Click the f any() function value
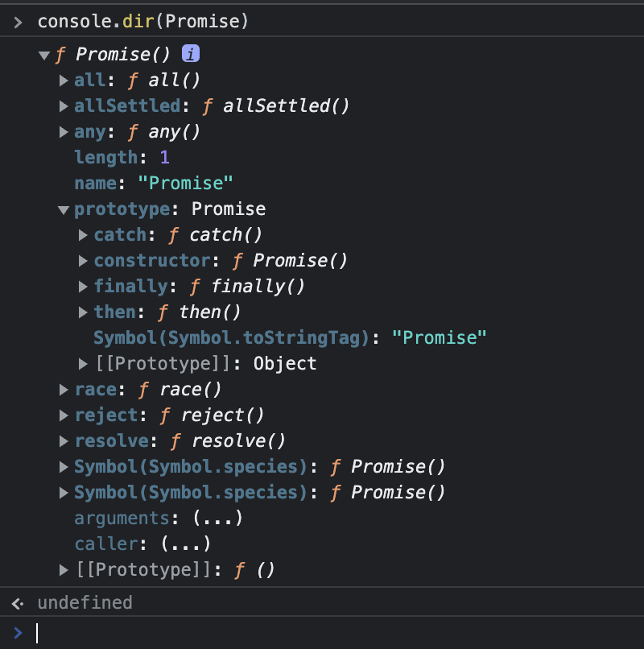This screenshot has height=649, width=644. [x=164, y=132]
